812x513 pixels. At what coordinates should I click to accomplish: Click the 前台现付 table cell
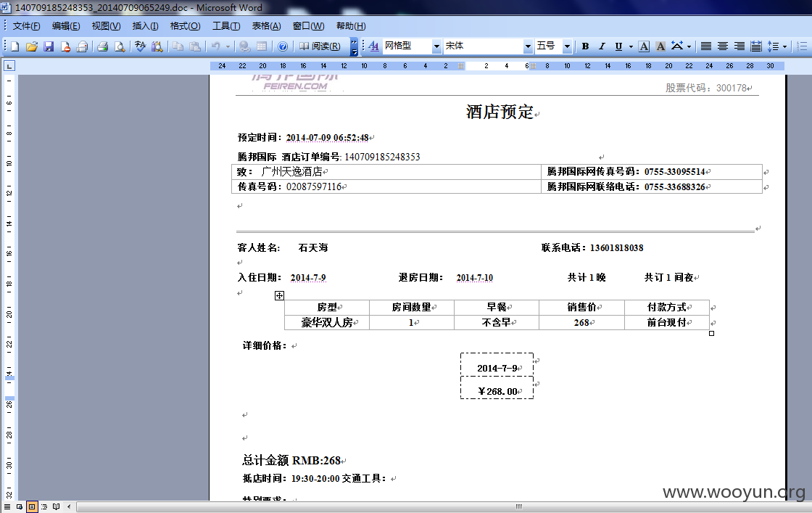tap(666, 322)
